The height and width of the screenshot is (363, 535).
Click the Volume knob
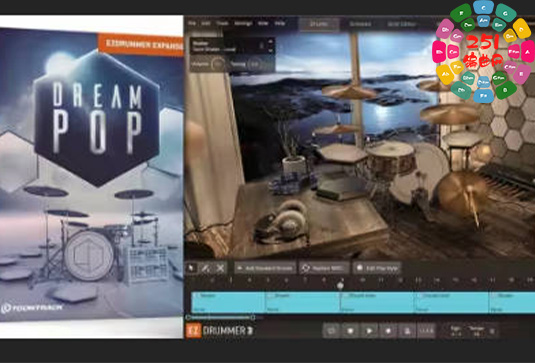[x=218, y=64]
